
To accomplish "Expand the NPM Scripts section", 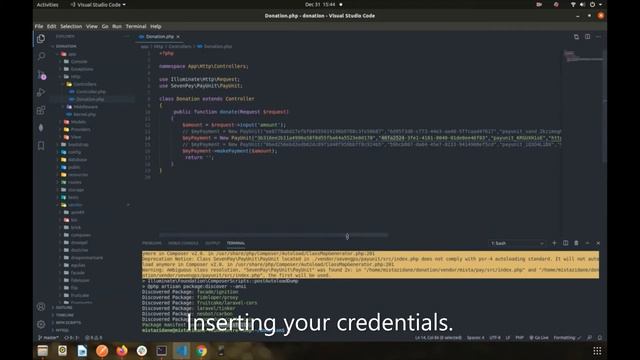I will (68, 322).
